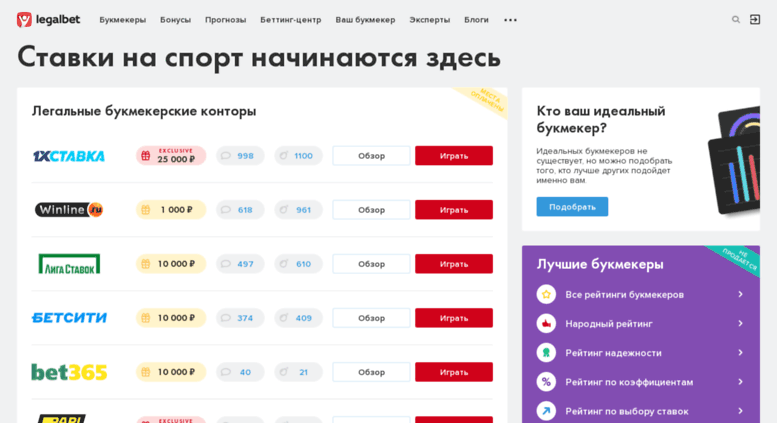Viewport: 777px width, 423px height.
Task: Click the percent coefficient rating icon
Action: coord(546,382)
